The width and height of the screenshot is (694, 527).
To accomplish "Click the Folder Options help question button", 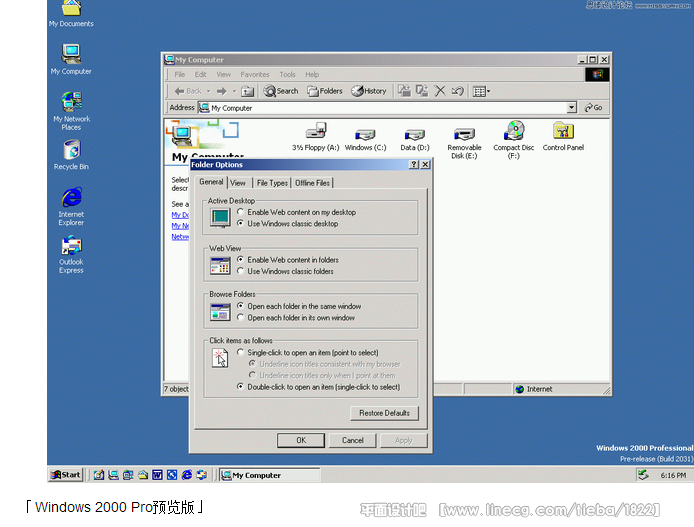I will [414, 165].
